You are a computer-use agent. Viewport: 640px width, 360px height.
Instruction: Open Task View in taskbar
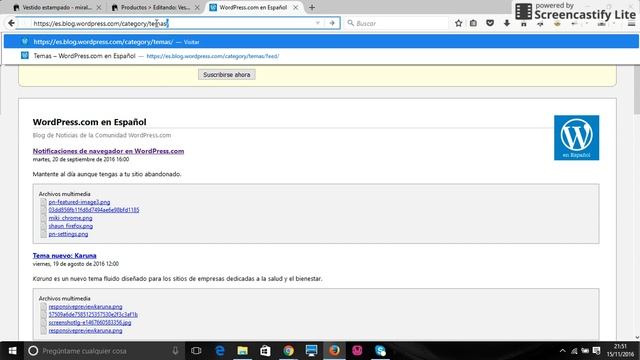point(196,351)
